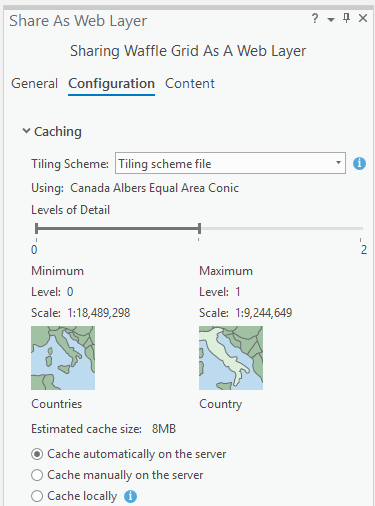Open the pane options dropdown arrow
This screenshot has width=375, height=506.
coord(331,20)
